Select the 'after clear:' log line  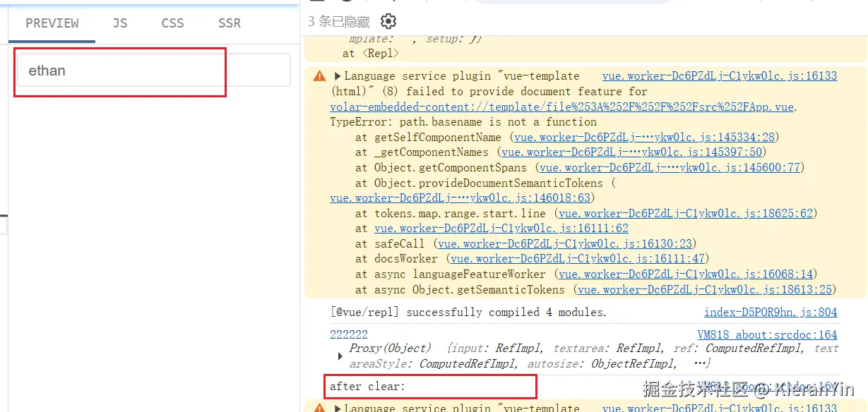coord(368,387)
